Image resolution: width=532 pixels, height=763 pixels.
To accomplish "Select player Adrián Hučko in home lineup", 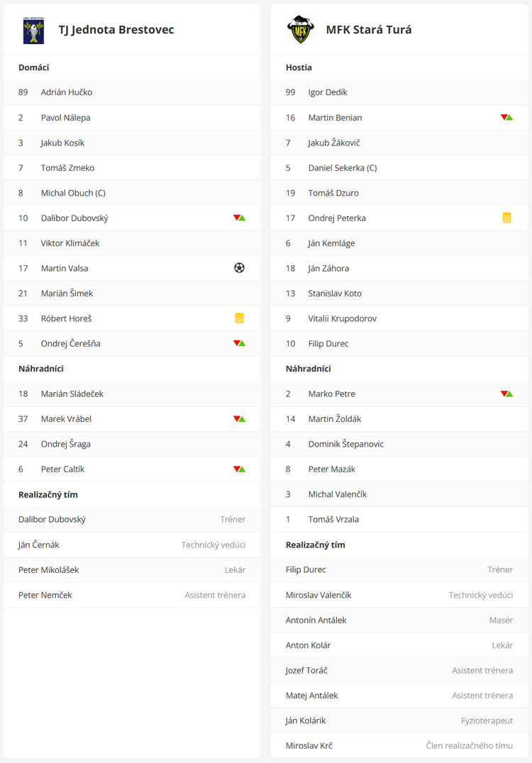I will [132, 92].
